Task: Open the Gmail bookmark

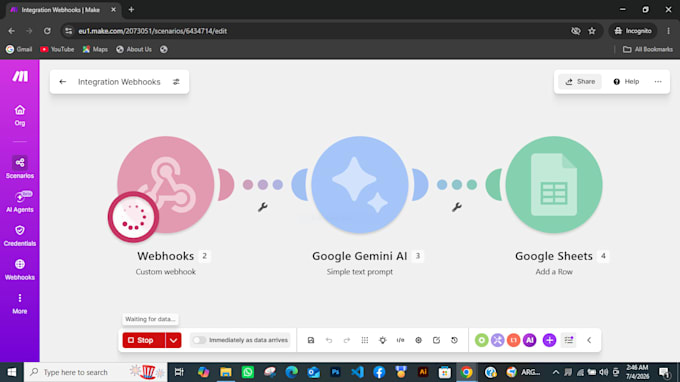Action: (x=19, y=49)
